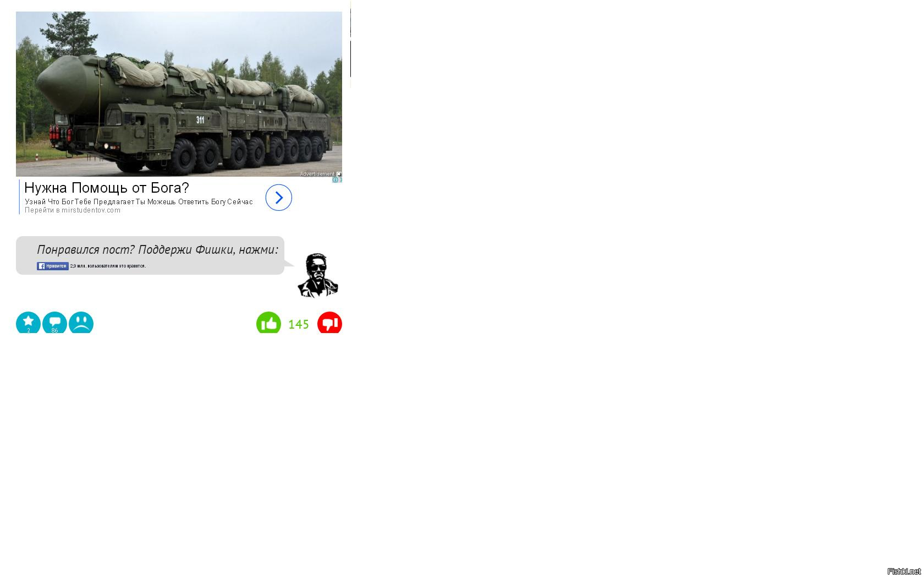Click the 'Advertisement' label on photo
924x578 pixels.
317,174
